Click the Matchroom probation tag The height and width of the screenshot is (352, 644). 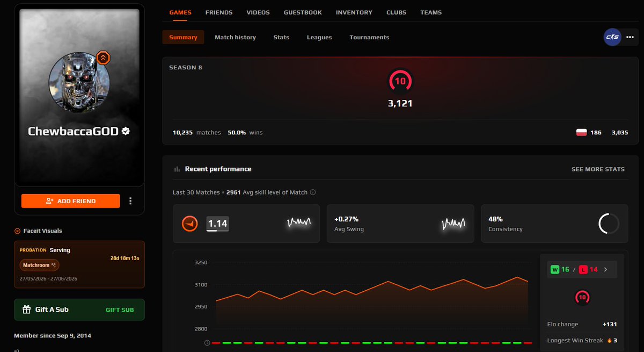40,265
